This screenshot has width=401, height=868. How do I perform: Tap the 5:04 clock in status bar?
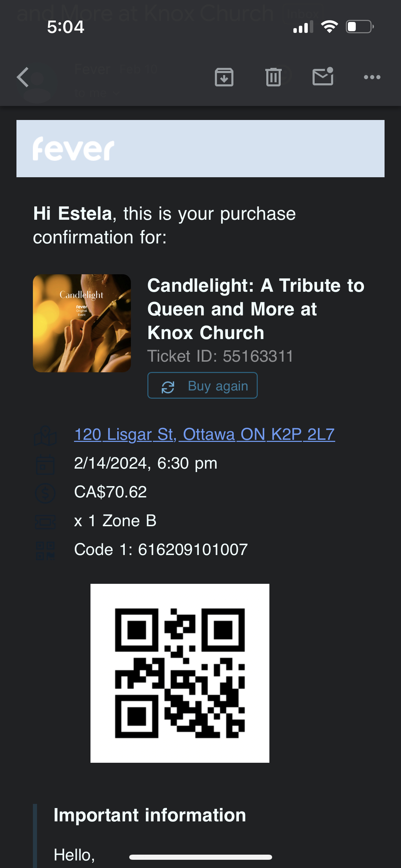(x=65, y=27)
